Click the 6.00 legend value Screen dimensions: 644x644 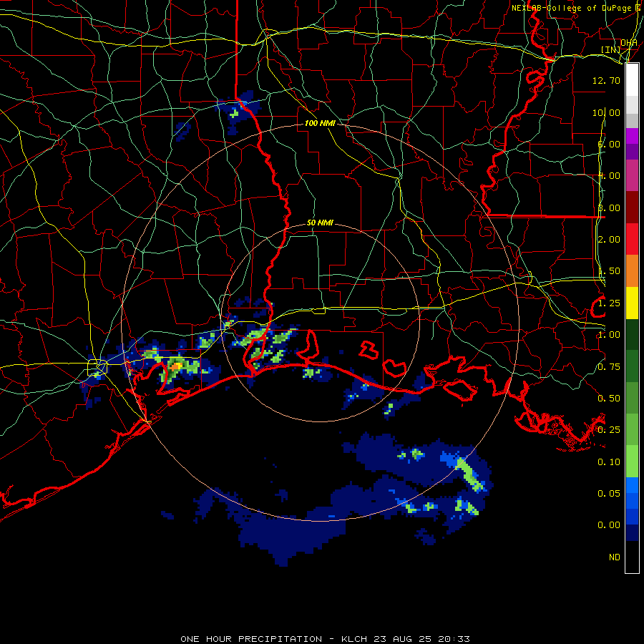click(609, 144)
